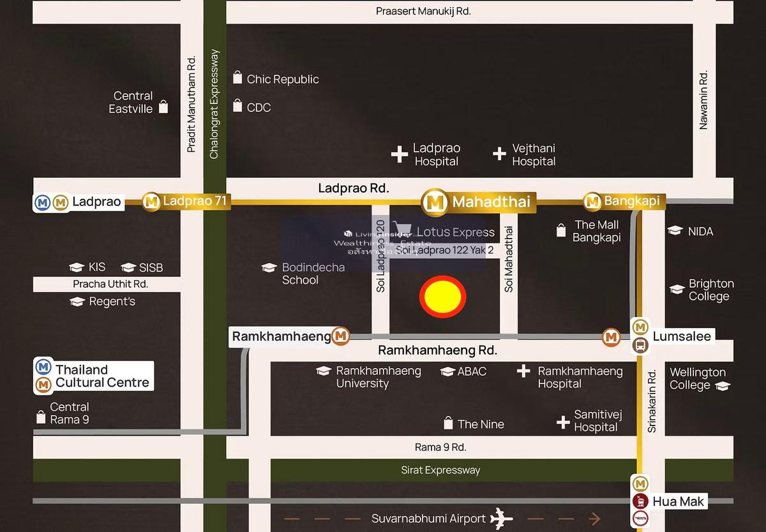The image size is (766, 532).
Task: Click the cross icon beside Samitivej Hospital
Action: (x=562, y=422)
